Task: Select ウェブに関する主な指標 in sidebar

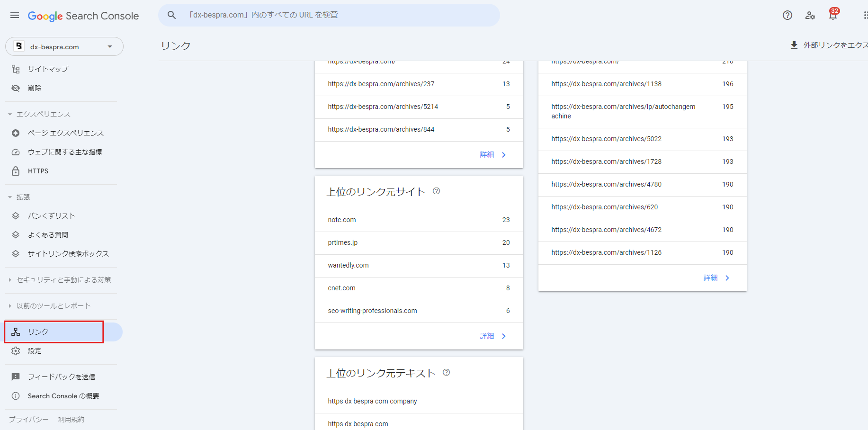Action: coord(65,152)
